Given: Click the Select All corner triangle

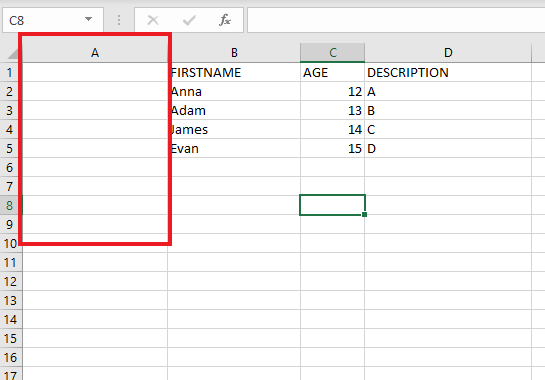Looking at the screenshot, I should tap(13, 54).
